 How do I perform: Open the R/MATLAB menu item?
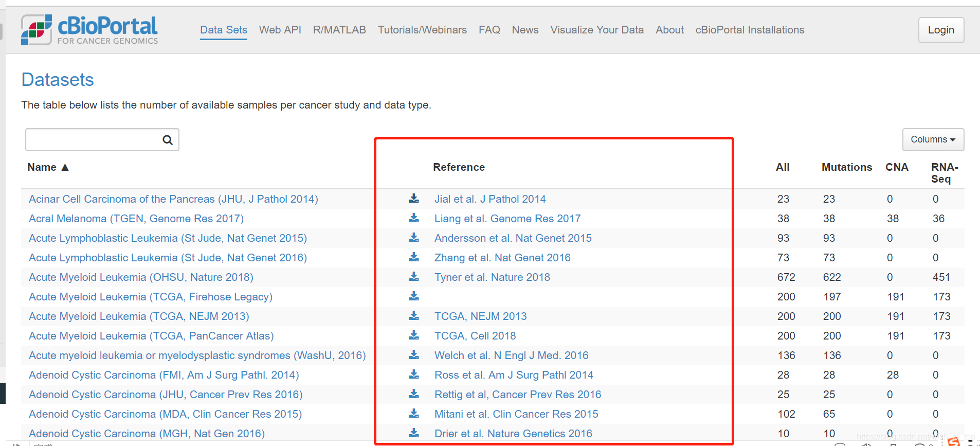click(x=339, y=30)
